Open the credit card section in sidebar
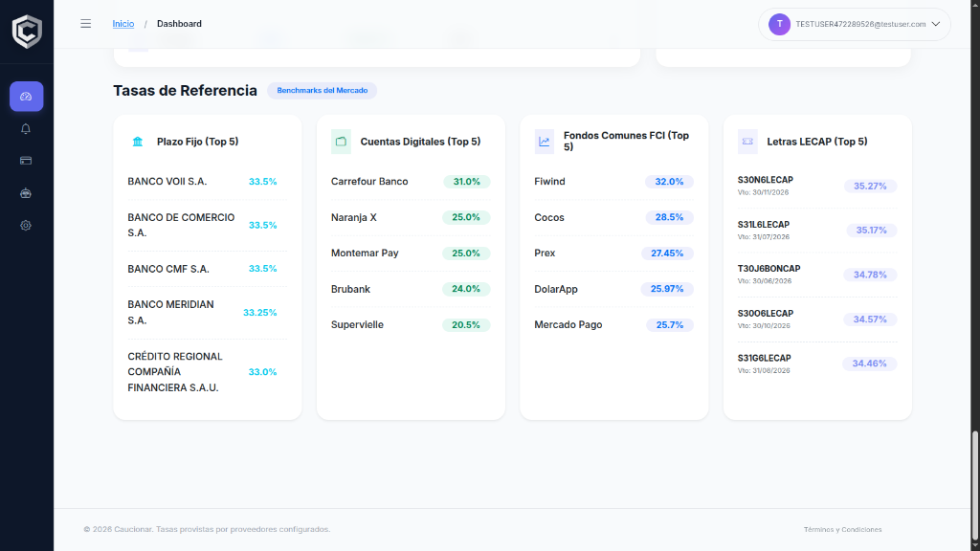 click(x=26, y=161)
